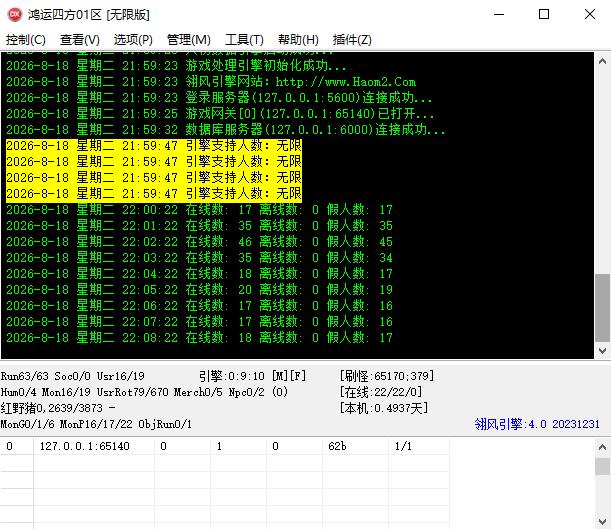611x529 pixels.
Task: Click status text [刷怪:65170;379]
Action: click(387, 376)
